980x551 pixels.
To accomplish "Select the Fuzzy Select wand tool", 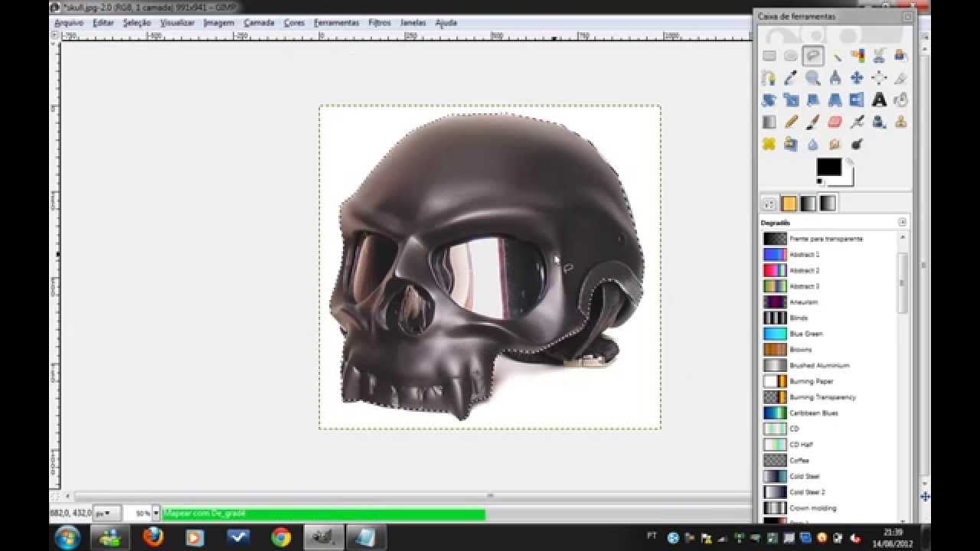I will (835, 56).
